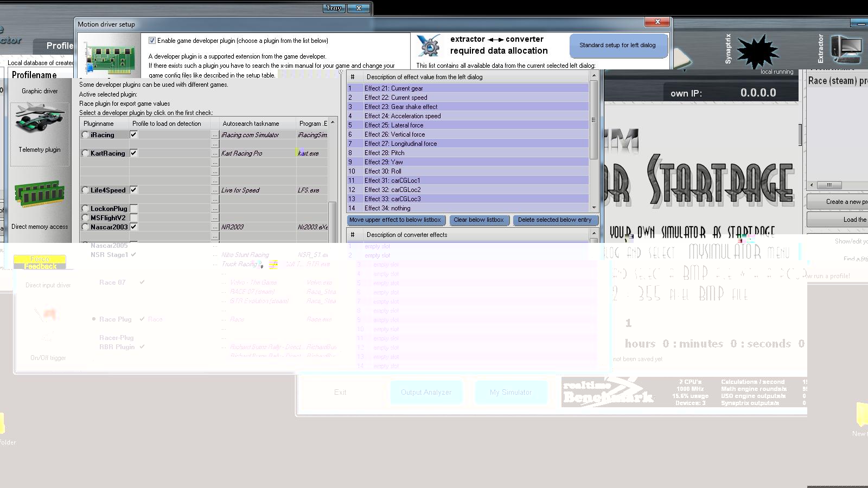
Task: Open the browse button in Nascar2003 row
Action: click(215, 227)
